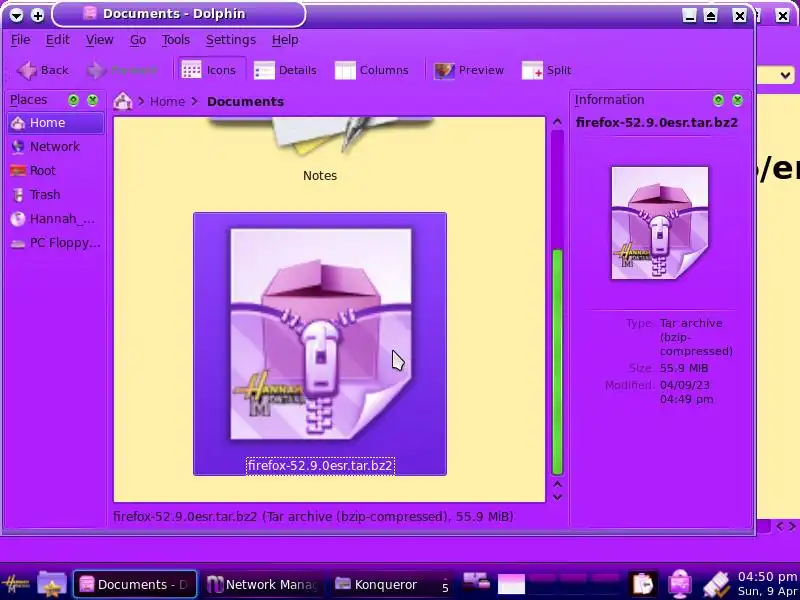Image resolution: width=800 pixels, height=600 pixels.
Task: Open dropdown in background window
Action: 785,76
